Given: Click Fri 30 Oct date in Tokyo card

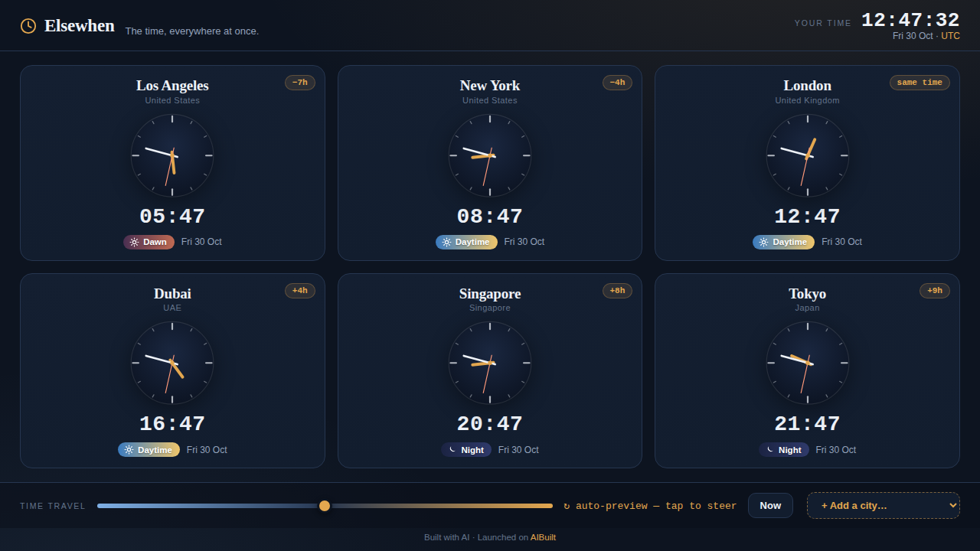Looking at the screenshot, I should 836,450.
